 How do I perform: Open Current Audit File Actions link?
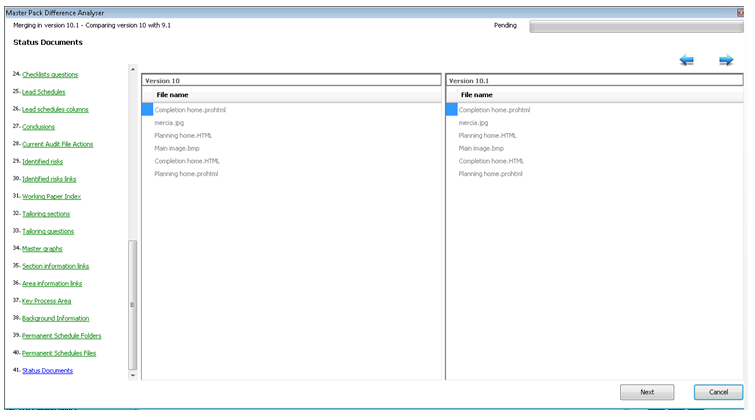(x=58, y=144)
